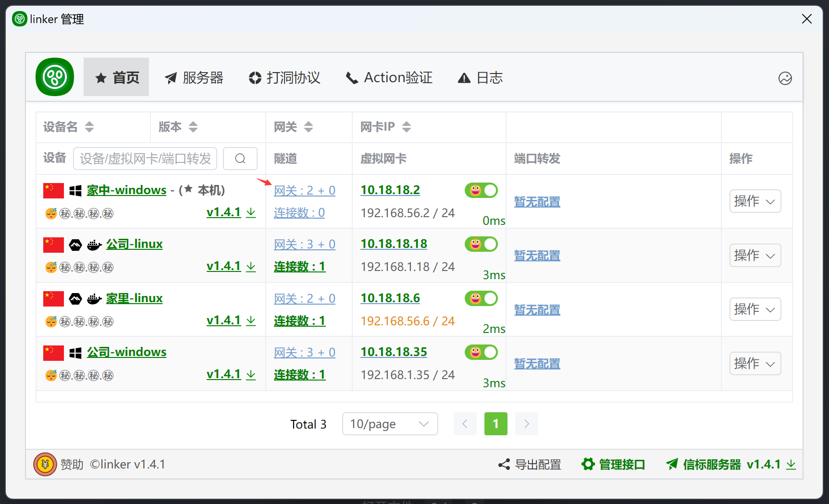Click the Linux system icon for 家里-linux
Viewport: 829px width, 504px height.
[75, 299]
